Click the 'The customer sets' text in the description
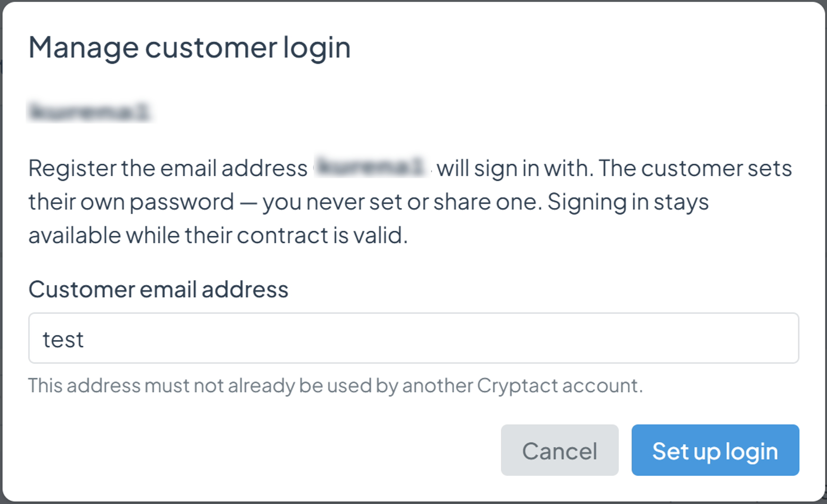The width and height of the screenshot is (827, 504). [x=695, y=168]
